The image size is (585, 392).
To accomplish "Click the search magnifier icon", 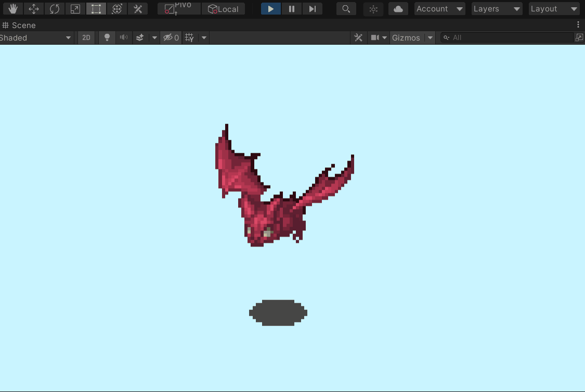I will 346,9.
